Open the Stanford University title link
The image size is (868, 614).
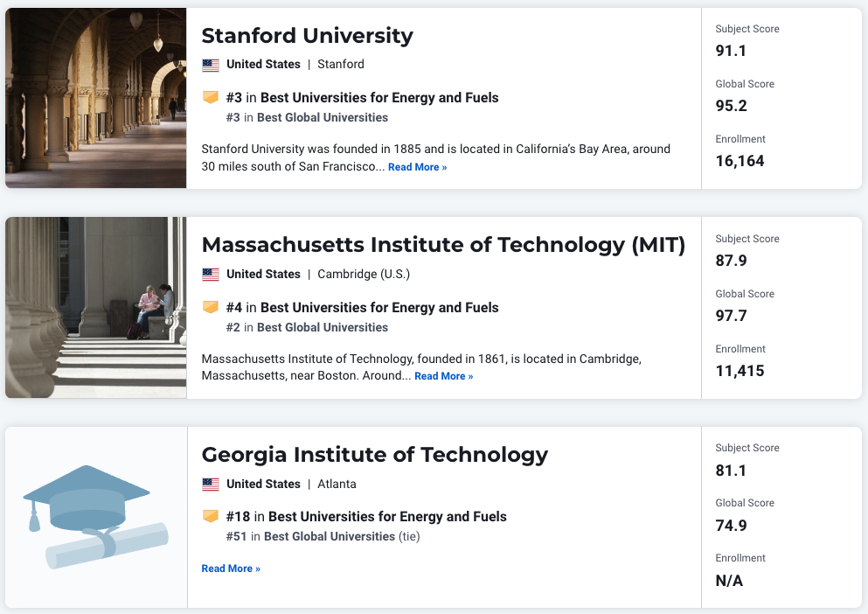click(x=307, y=36)
